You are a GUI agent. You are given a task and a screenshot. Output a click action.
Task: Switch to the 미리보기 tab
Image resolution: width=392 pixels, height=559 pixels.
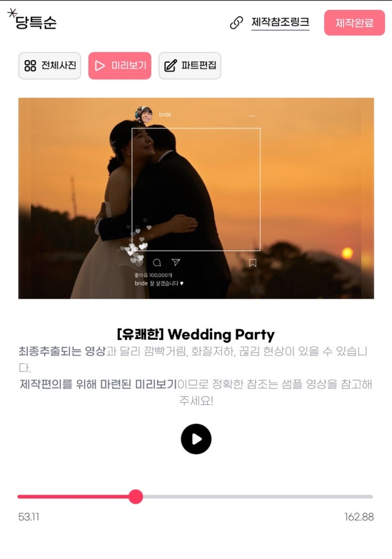[120, 65]
